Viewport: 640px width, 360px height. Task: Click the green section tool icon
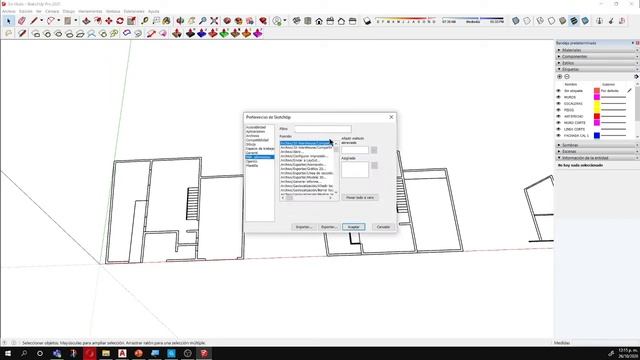click(224, 33)
